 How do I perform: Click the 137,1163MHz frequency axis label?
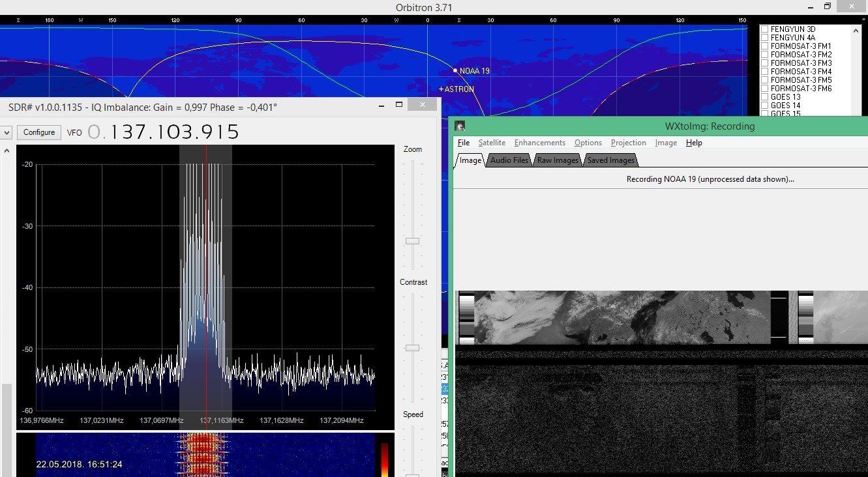pyautogui.click(x=222, y=420)
